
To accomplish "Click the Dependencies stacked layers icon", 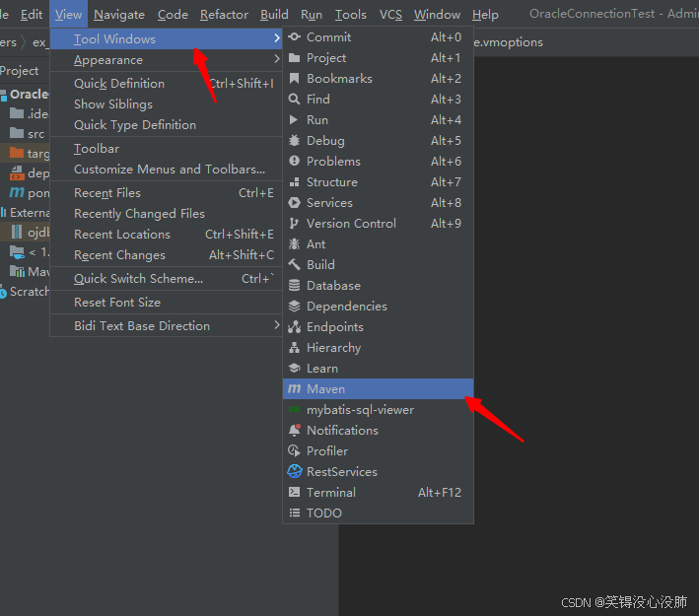I will (294, 306).
